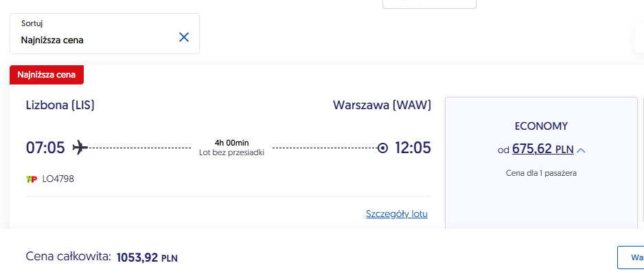The height and width of the screenshot is (274, 644).
Task: Click the LO4798 flight number
Action: pos(58,179)
